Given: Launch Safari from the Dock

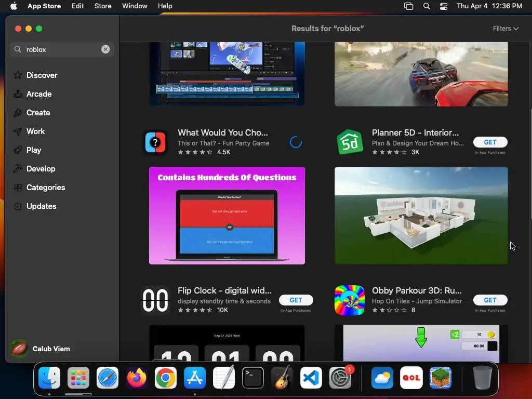Looking at the screenshot, I should (x=108, y=378).
